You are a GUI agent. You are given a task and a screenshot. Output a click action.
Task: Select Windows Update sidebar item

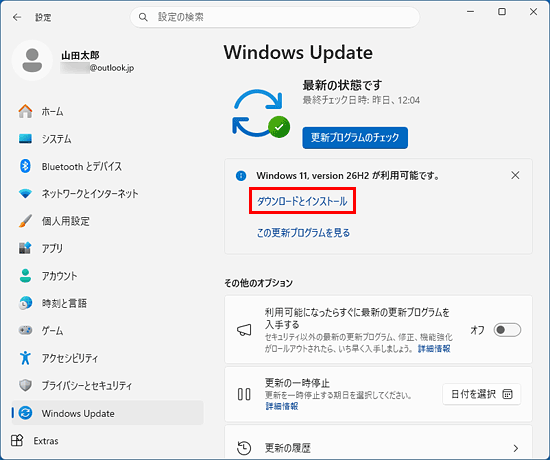click(x=107, y=413)
